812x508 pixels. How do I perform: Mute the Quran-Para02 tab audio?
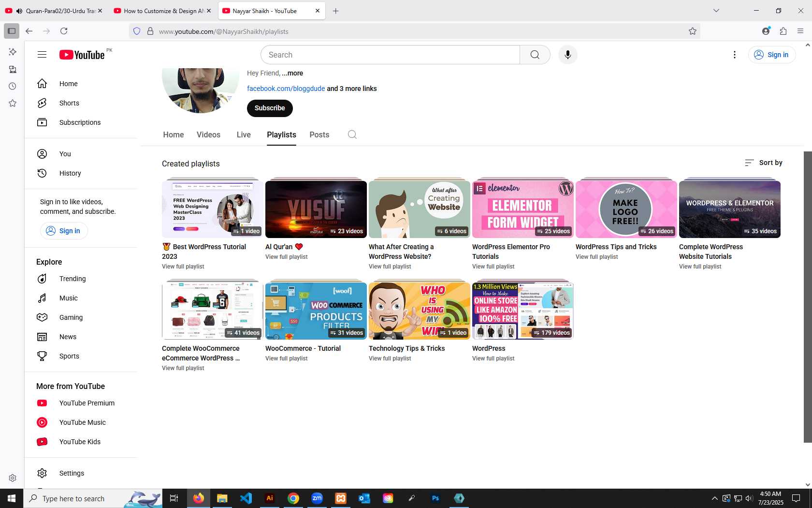click(19, 11)
